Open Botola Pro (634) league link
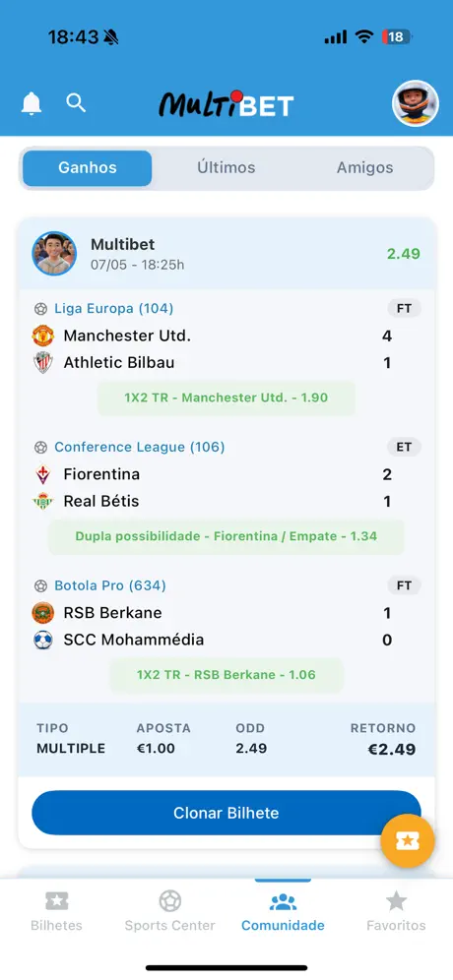Screen dimensions: 453x980 click(x=110, y=585)
